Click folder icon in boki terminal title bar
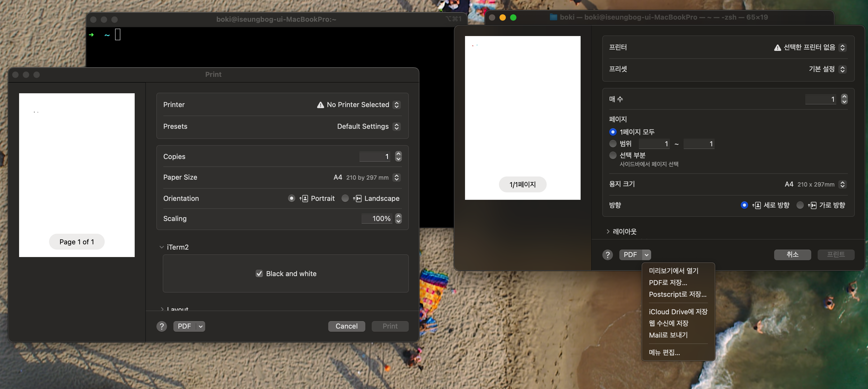 click(553, 17)
